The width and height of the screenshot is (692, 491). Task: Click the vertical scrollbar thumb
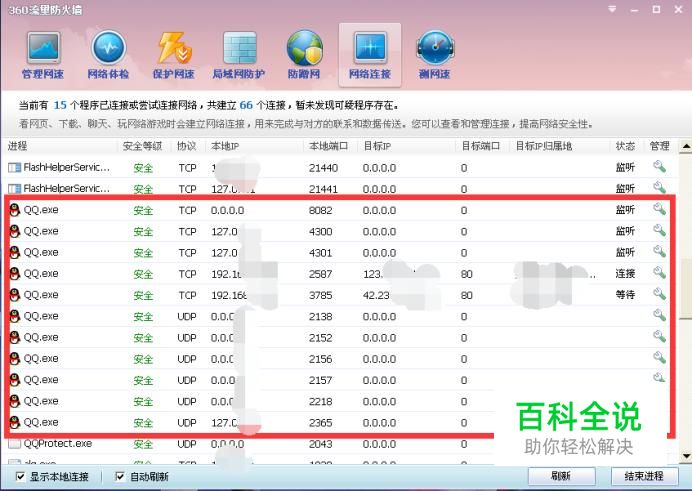click(x=685, y=289)
